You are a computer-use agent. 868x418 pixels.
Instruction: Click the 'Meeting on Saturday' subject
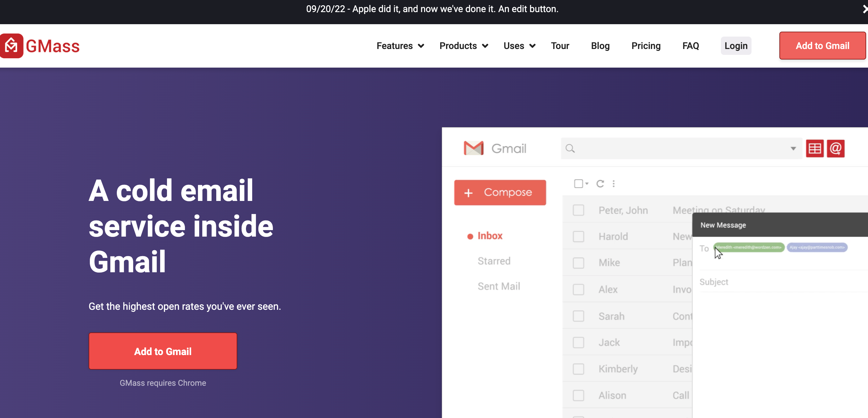[718, 209]
